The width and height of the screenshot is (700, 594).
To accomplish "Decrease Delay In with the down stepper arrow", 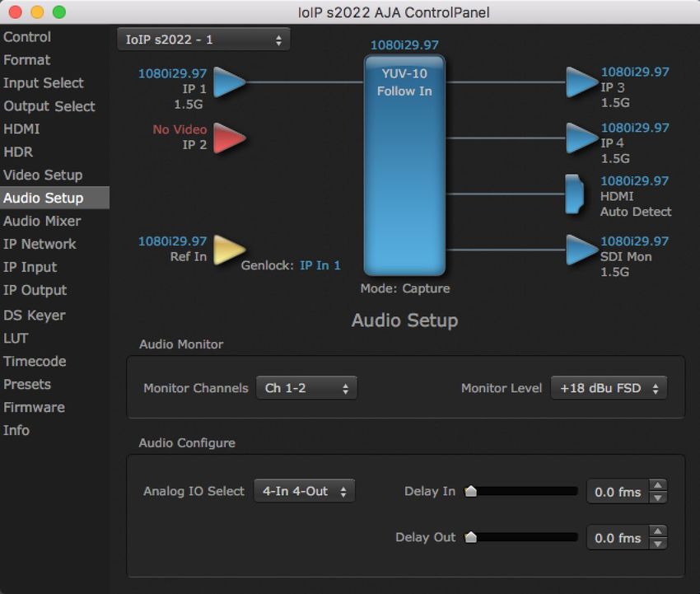I will click(x=658, y=498).
